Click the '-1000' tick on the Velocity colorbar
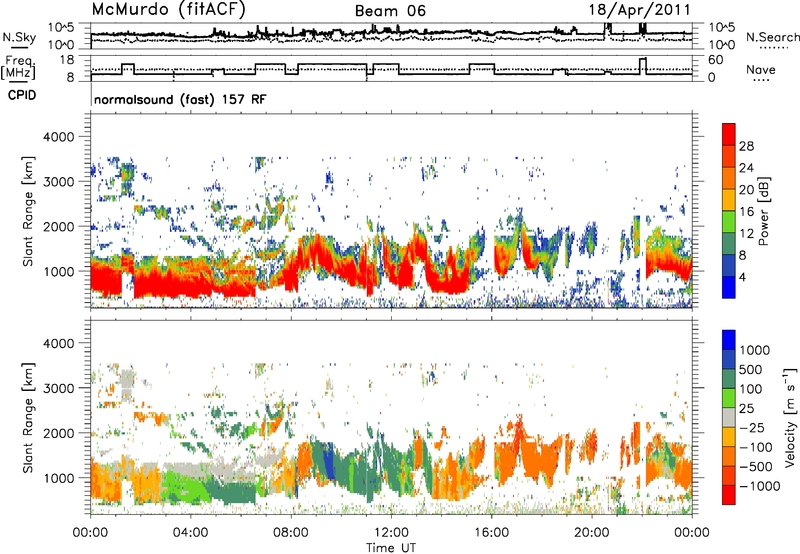The height and width of the screenshot is (554, 800). coord(759,486)
